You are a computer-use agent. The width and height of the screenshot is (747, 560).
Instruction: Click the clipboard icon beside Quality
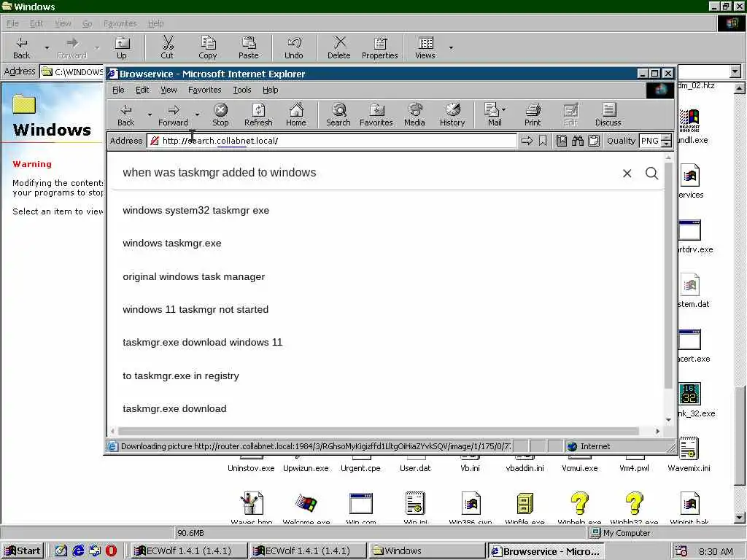point(594,141)
